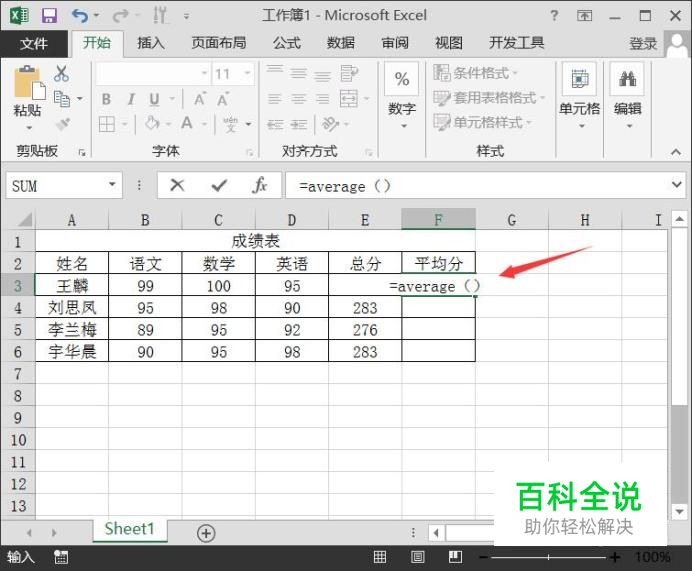Screen dimensions: 692x571
Task: Toggle Bold formatting
Action: [106, 99]
